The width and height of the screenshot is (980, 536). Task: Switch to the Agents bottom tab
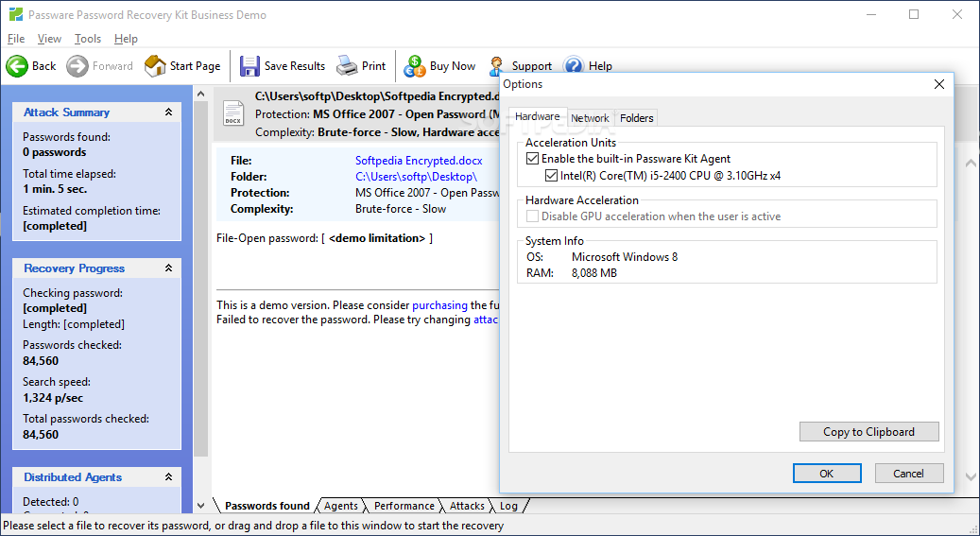coord(340,506)
